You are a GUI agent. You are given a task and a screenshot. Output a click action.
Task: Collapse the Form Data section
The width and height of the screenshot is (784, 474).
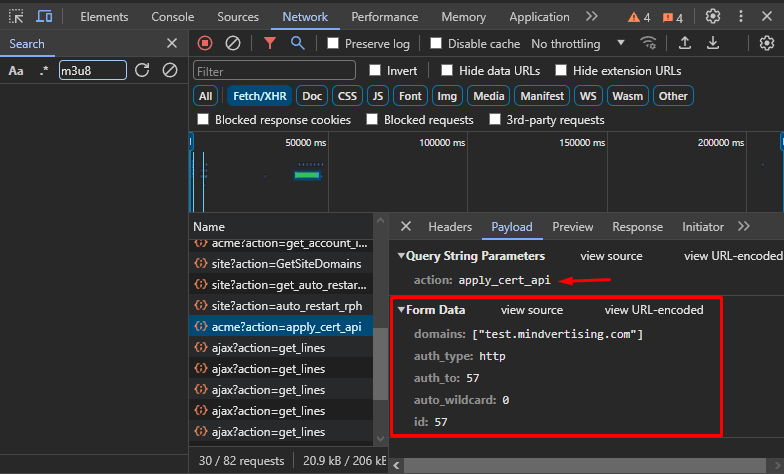pos(402,310)
